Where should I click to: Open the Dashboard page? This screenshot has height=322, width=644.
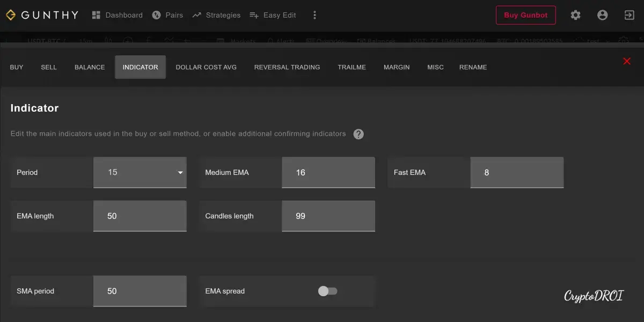pos(117,15)
